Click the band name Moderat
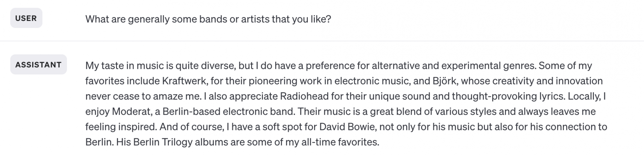The width and height of the screenshot is (644, 155). [x=132, y=111]
